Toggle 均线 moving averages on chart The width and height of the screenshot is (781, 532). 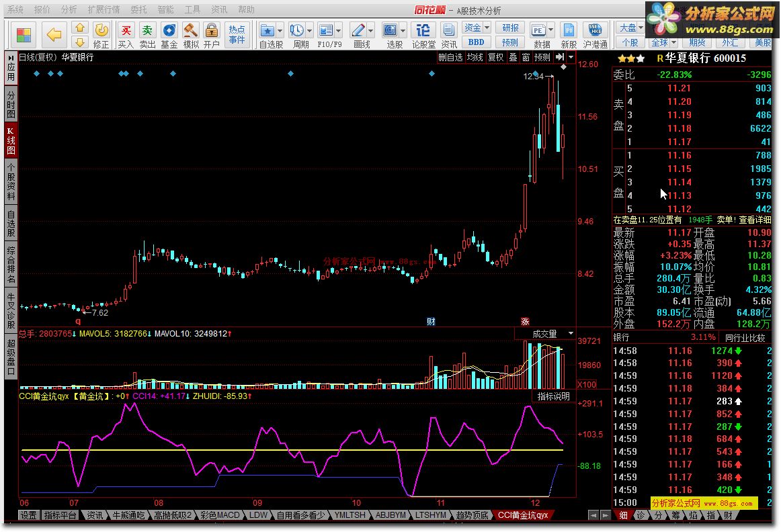475,57
